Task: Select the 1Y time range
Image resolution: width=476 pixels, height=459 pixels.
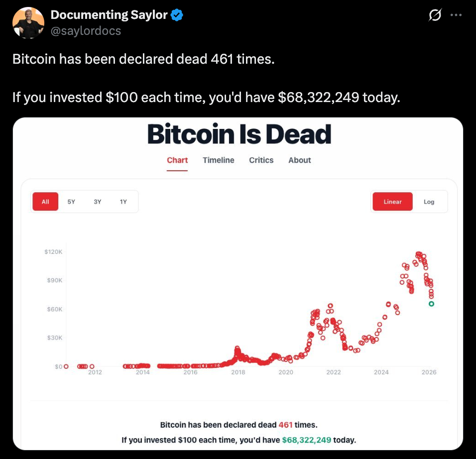Action: click(123, 202)
